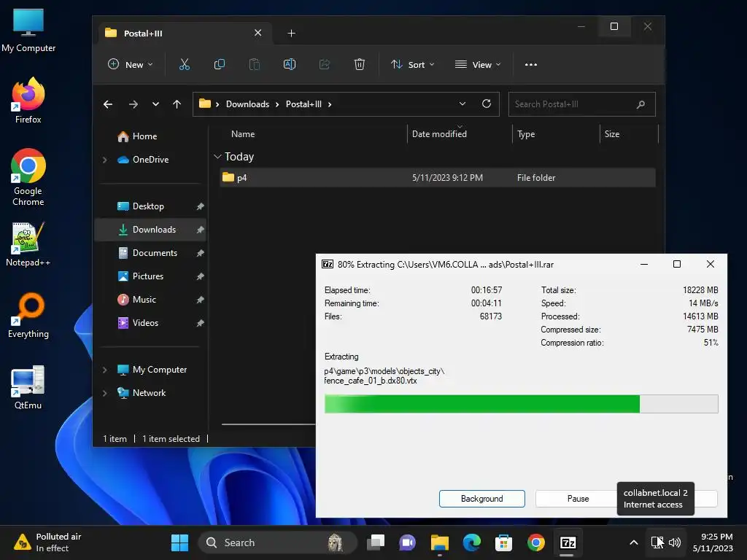
Task: Refresh the Postal+III folder view
Action: point(487,104)
